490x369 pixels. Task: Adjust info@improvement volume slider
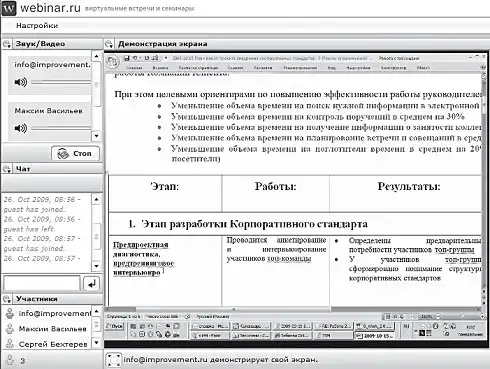point(61,82)
